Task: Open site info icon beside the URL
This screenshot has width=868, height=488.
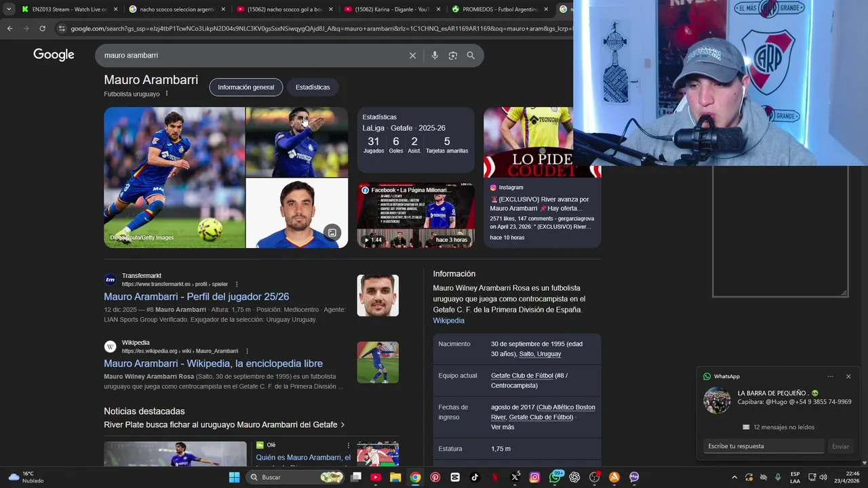Action: click(62, 28)
